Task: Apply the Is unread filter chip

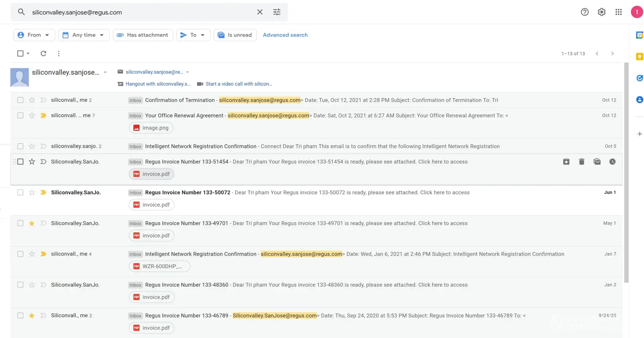Action: coord(235,35)
